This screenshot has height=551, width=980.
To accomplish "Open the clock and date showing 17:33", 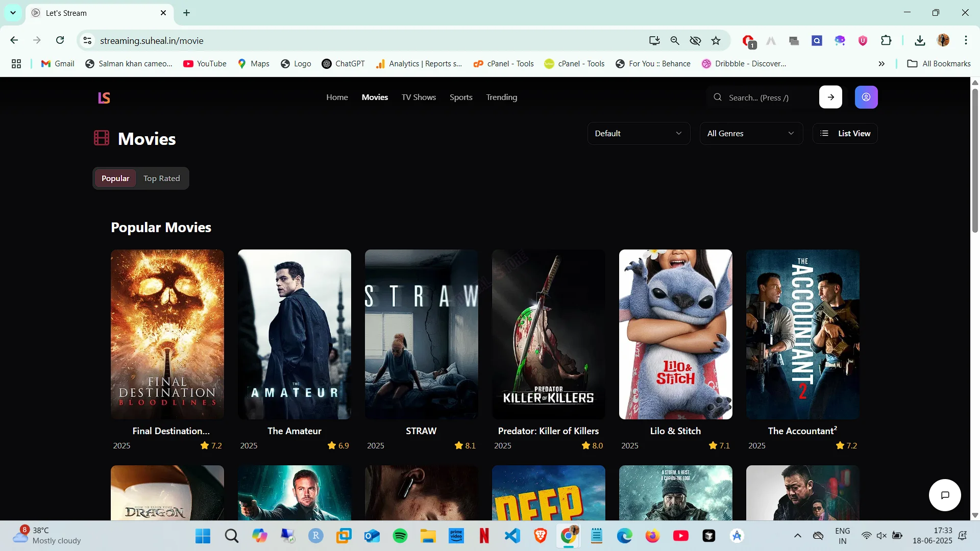I will click(x=932, y=536).
